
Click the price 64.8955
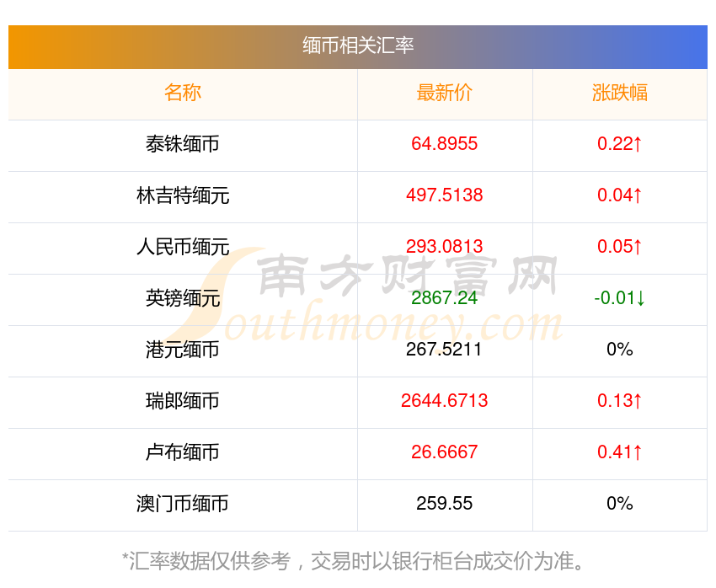(x=444, y=144)
